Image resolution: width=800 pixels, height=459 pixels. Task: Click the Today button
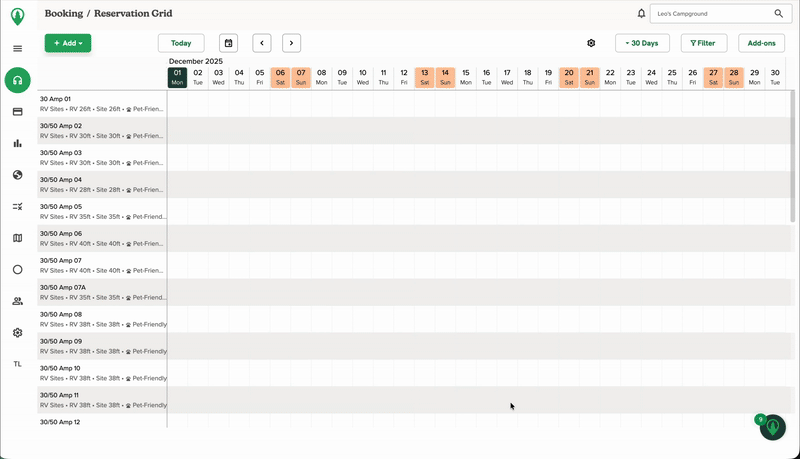(181, 43)
